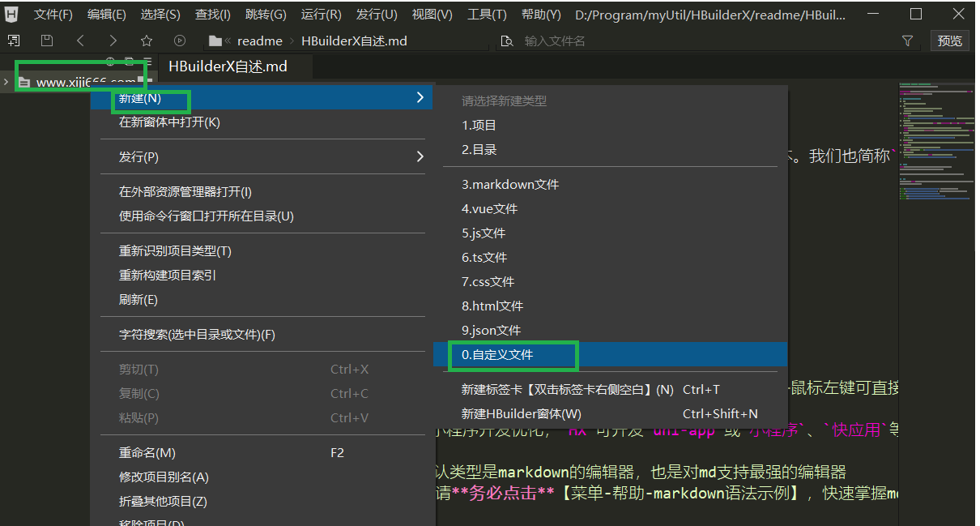
Task: Click the collapse-all icon above project tree
Action: 129,62
